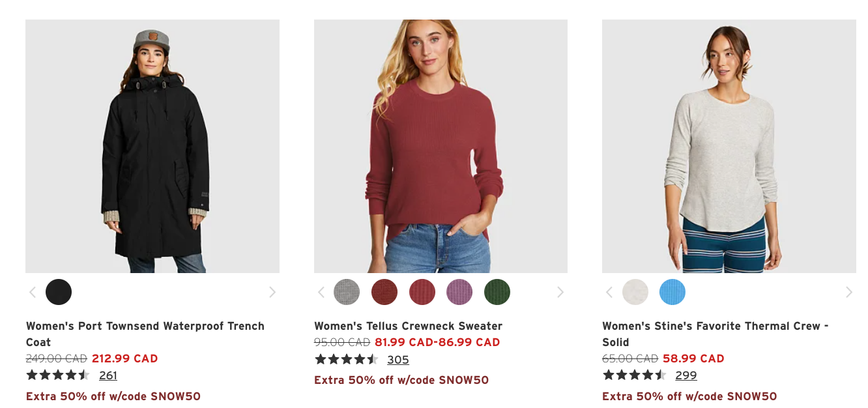868x408 pixels.
Task: Choose the gray swatch for the Tellus Sweater
Action: click(x=347, y=292)
